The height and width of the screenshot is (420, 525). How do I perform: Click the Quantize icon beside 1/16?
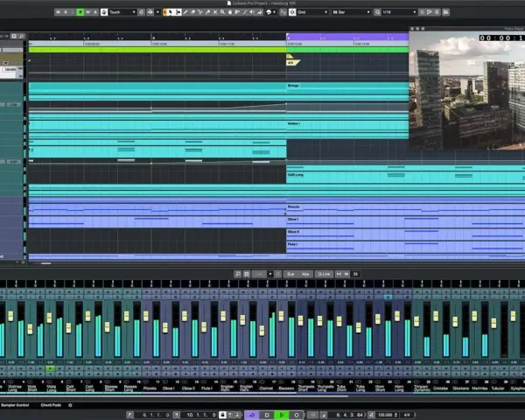click(x=378, y=12)
